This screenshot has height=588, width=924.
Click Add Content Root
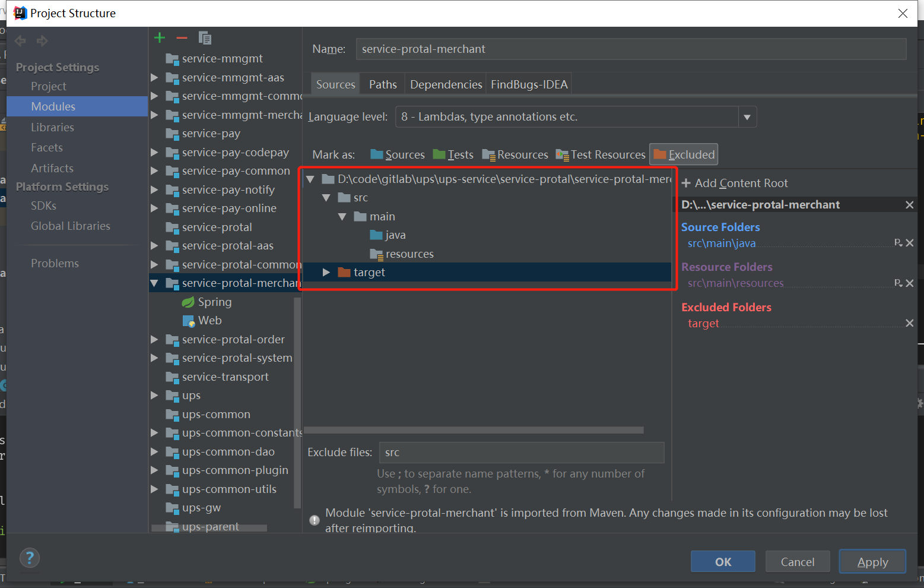point(735,184)
